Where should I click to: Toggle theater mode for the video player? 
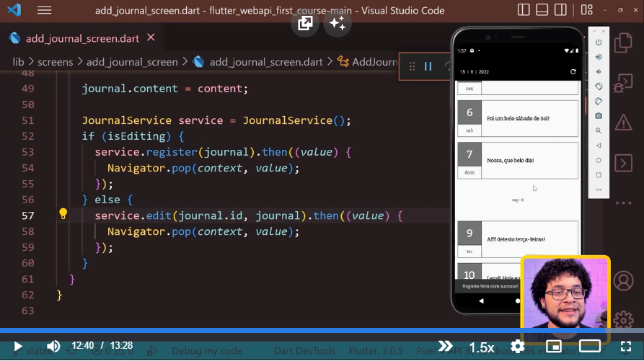click(x=590, y=347)
